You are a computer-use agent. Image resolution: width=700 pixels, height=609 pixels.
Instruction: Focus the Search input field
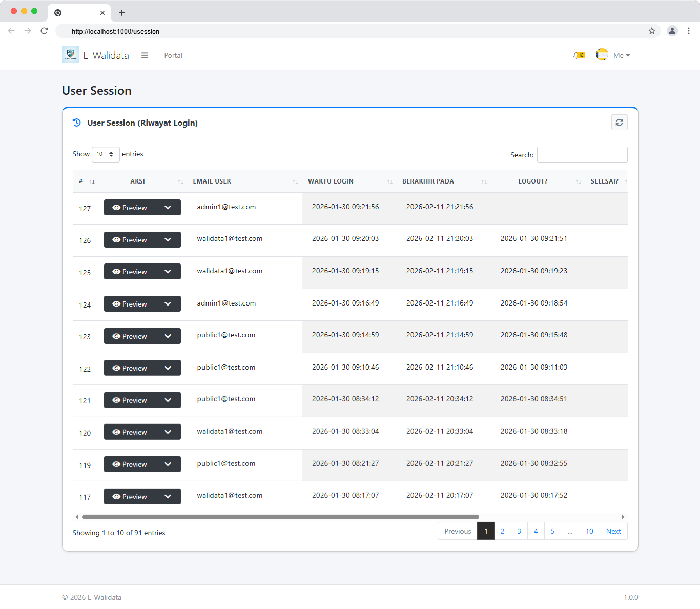pos(582,155)
